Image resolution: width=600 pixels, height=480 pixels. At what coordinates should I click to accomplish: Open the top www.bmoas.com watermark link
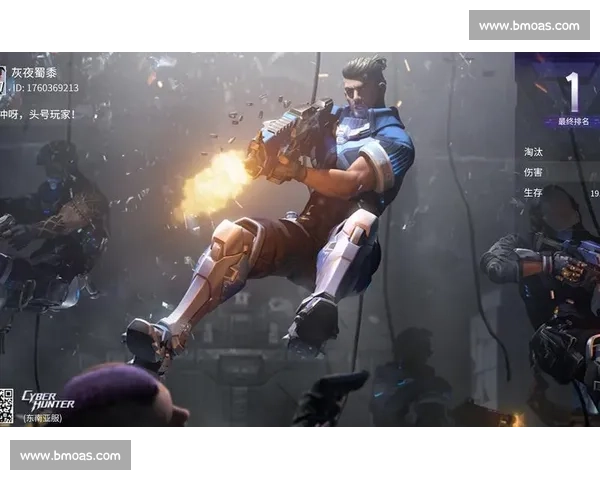tap(528, 25)
